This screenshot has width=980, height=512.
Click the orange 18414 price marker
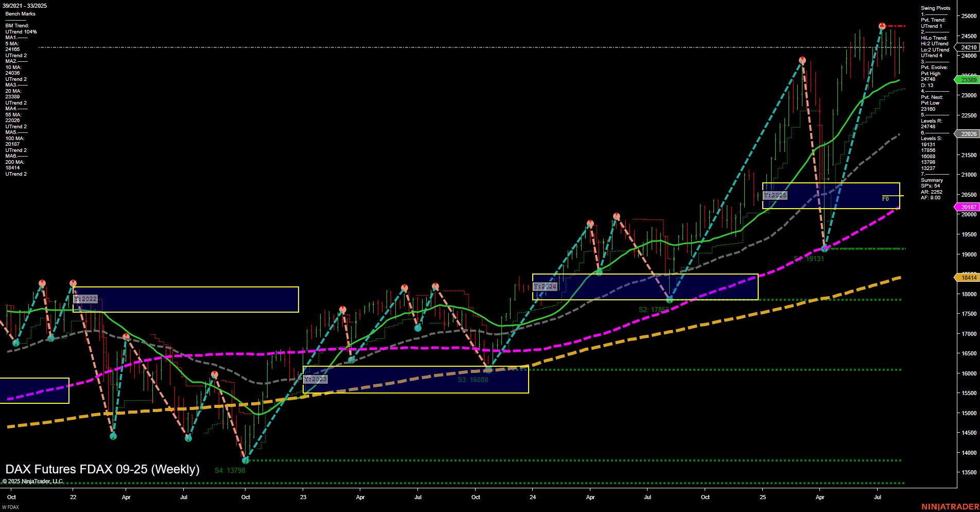967,278
